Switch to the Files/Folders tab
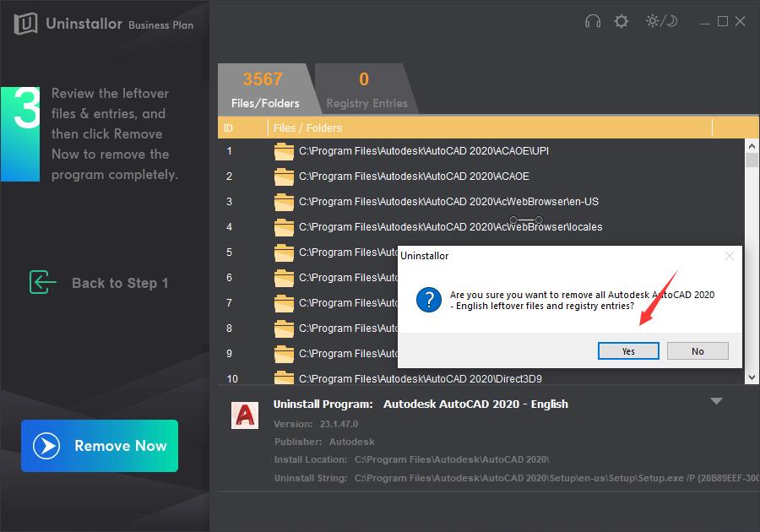This screenshot has width=760, height=532. point(265,90)
